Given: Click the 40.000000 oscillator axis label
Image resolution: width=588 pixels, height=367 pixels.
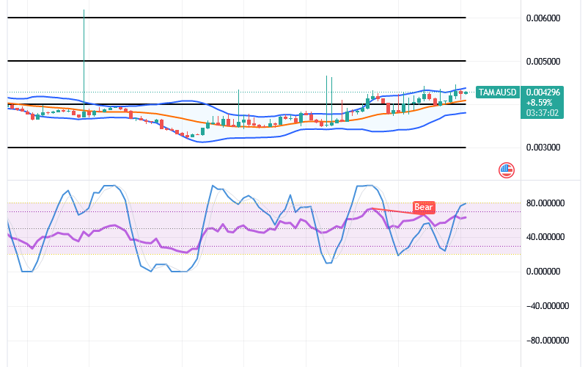Looking at the screenshot, I should tap(545, 237).
